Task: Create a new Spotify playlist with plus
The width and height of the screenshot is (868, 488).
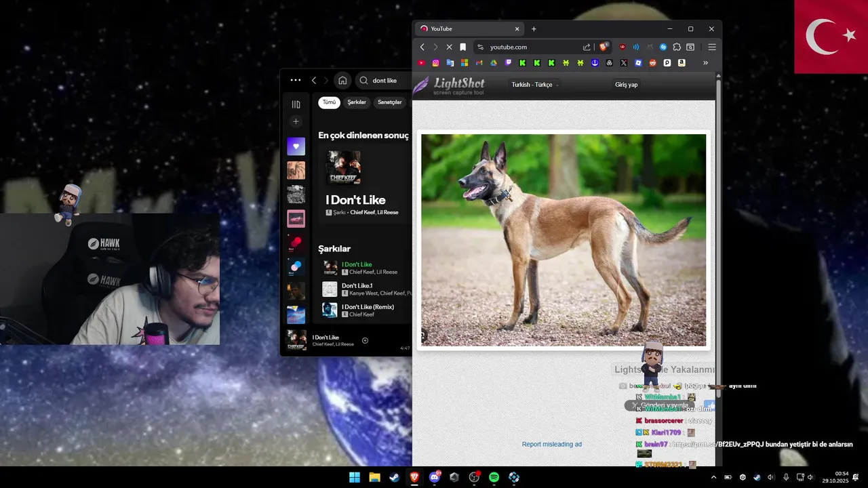Action: (x=296, y=122)
